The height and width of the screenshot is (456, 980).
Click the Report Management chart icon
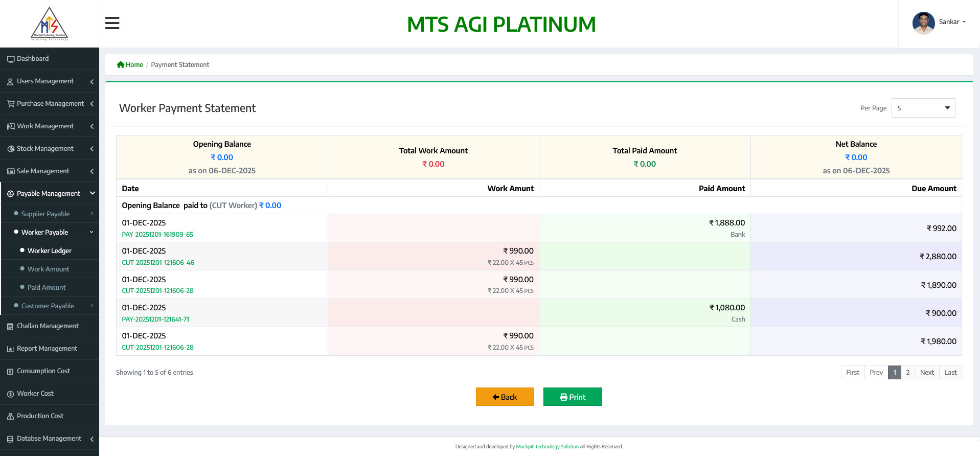10,349
